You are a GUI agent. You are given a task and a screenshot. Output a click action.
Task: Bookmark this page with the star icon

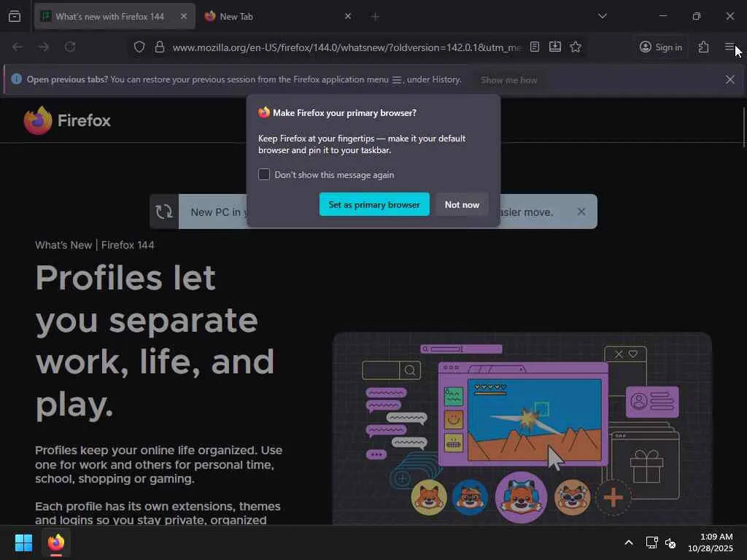(x=576, y=47)
